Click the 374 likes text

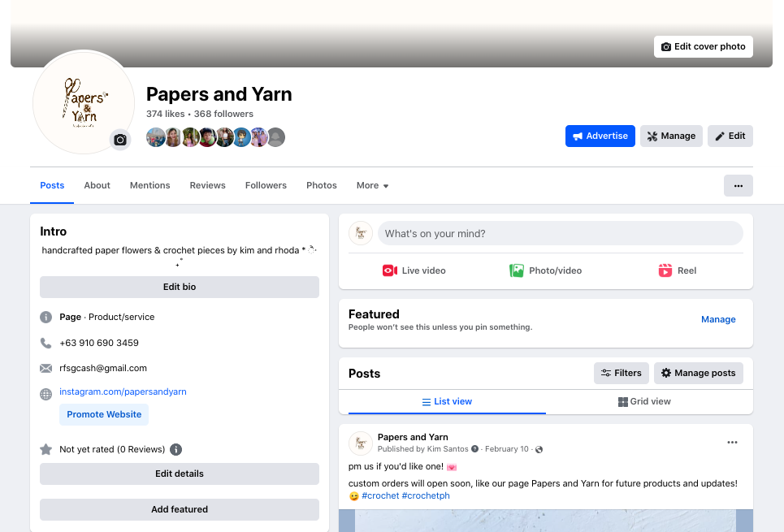coord(166,114)
